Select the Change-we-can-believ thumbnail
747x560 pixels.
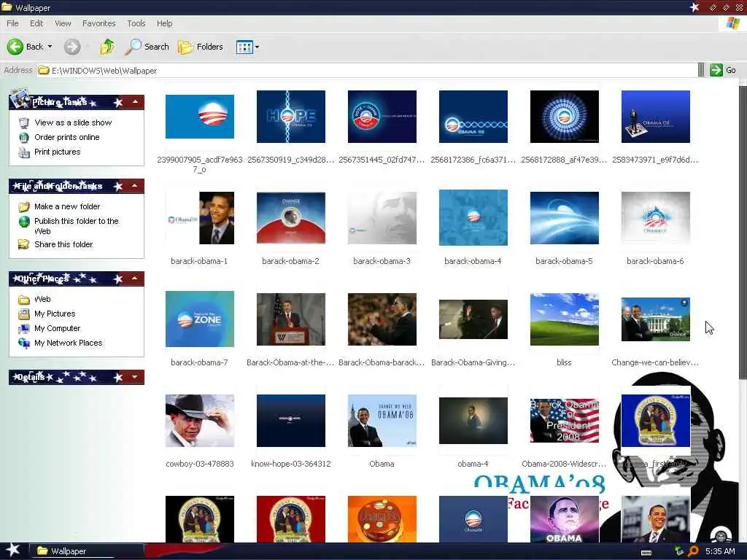point(656,319)
